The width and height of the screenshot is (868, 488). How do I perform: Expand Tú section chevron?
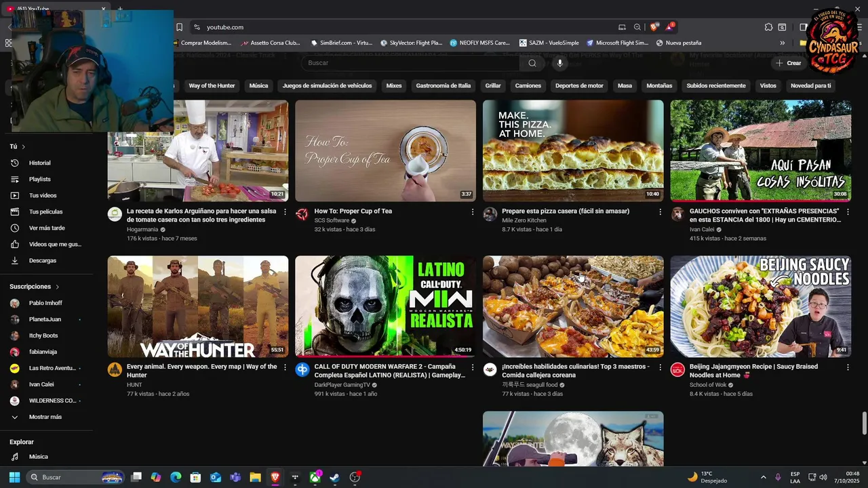[x=23, y=147]
